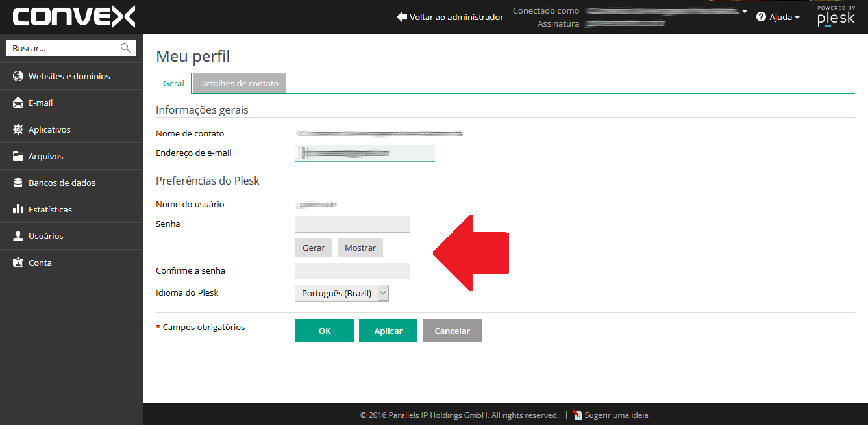868x425 pixels.
Task: Select the Geral tab
Action: click(174, 83)
